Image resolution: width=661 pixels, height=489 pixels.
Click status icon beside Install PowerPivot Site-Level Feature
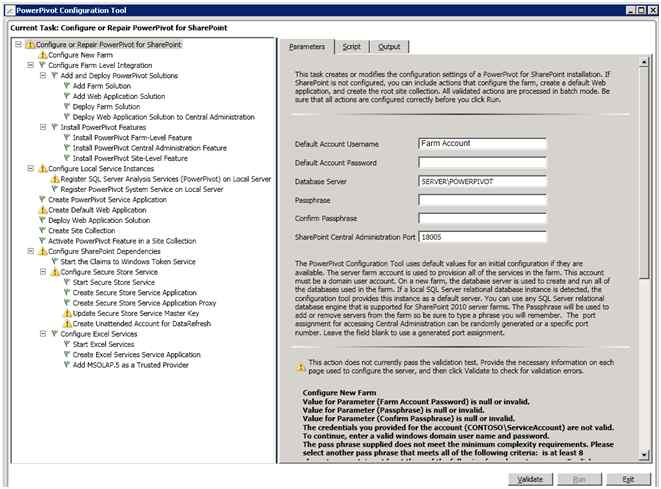67,158
